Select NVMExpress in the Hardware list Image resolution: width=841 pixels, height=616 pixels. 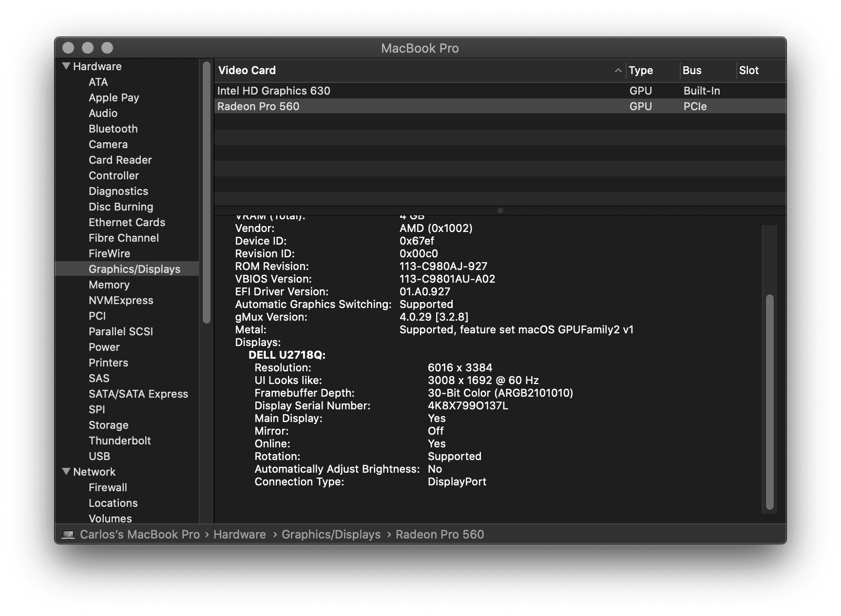[x=121, y=300]
